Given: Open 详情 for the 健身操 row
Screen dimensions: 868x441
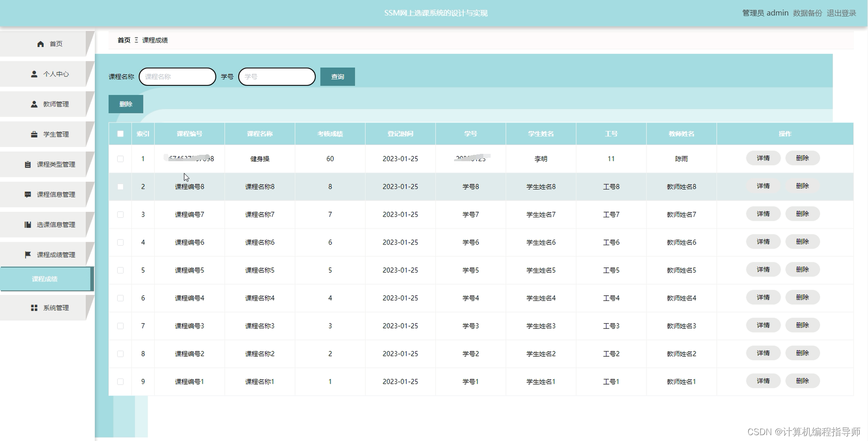Looking at the screenshot, I should pos(763,158).
